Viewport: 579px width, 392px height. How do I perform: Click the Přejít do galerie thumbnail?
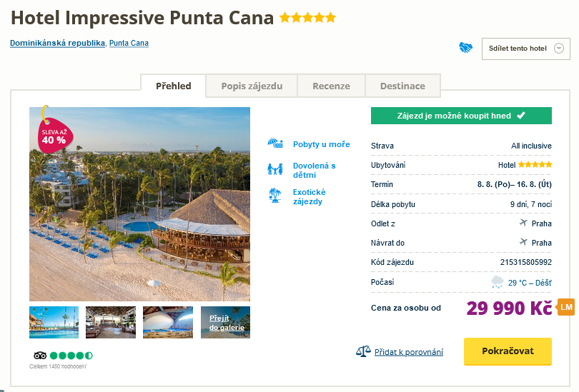225,322
